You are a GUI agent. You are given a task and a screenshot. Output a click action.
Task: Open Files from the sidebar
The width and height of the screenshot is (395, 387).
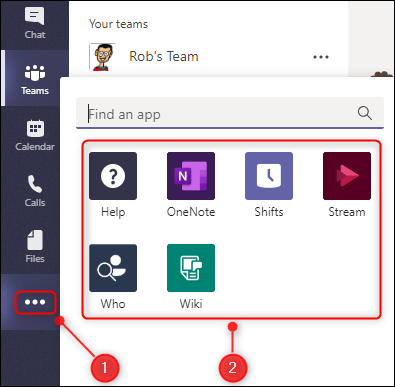[x=35, y=246]
